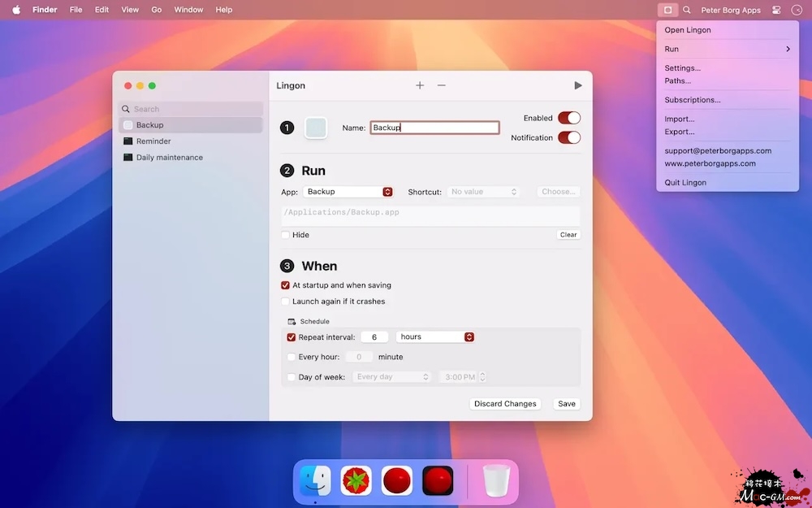Enable Launch again if it crashes
812x508 pixels.
286,302
